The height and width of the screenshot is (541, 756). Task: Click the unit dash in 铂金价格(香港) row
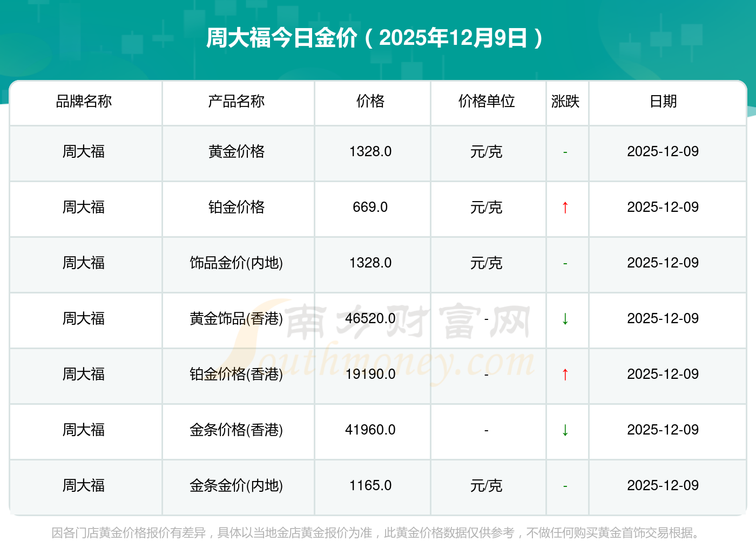pos(487,375)
